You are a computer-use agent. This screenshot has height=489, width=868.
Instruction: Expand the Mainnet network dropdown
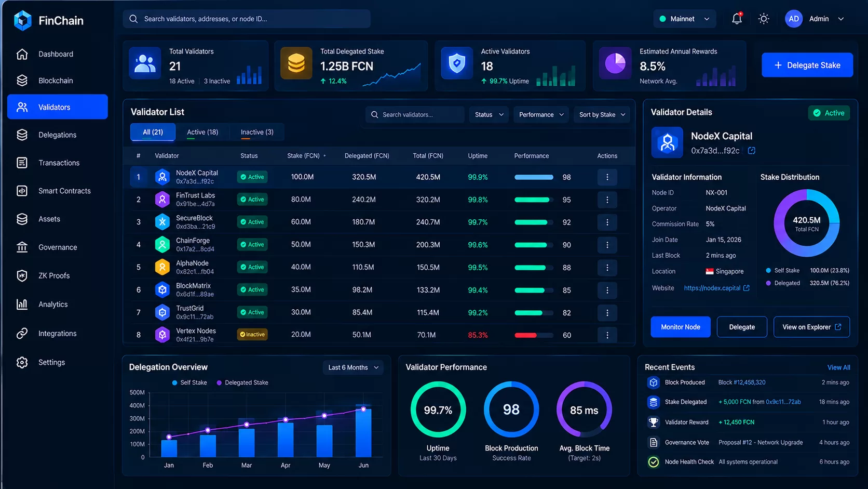(685, 19)
